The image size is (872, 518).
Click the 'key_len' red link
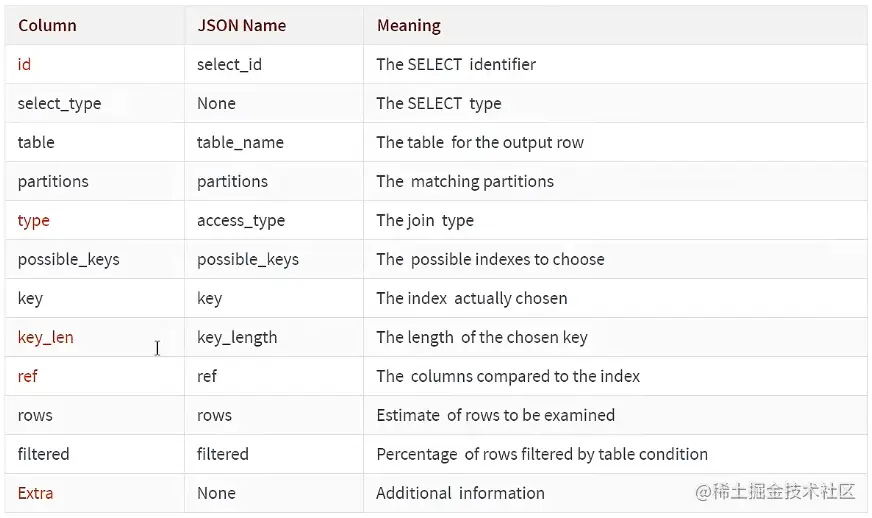click(46, 338)
